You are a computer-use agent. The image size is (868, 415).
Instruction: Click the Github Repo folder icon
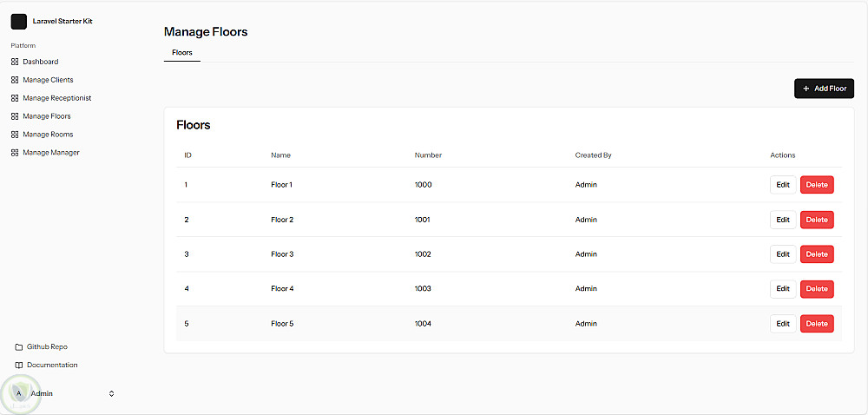click(19, 346)
